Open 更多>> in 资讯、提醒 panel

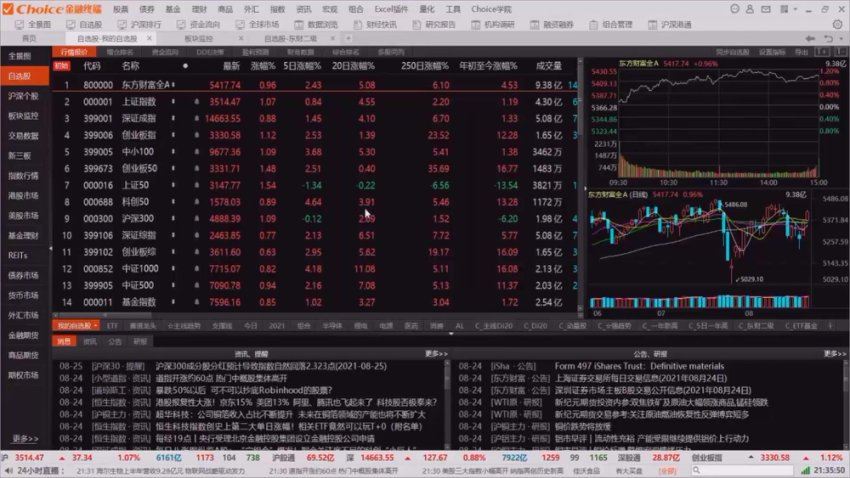click(x=436, y=354)
